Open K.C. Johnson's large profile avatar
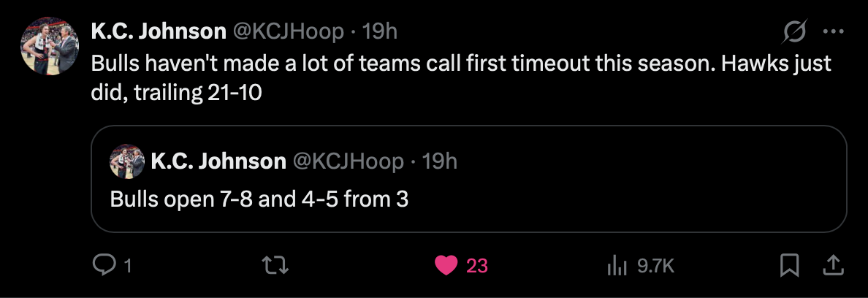Screen dimensions: 868x298 coord(50,45)
